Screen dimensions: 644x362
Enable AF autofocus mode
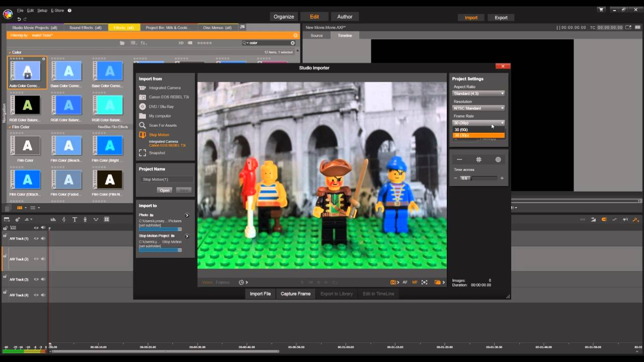pos(405,283)
